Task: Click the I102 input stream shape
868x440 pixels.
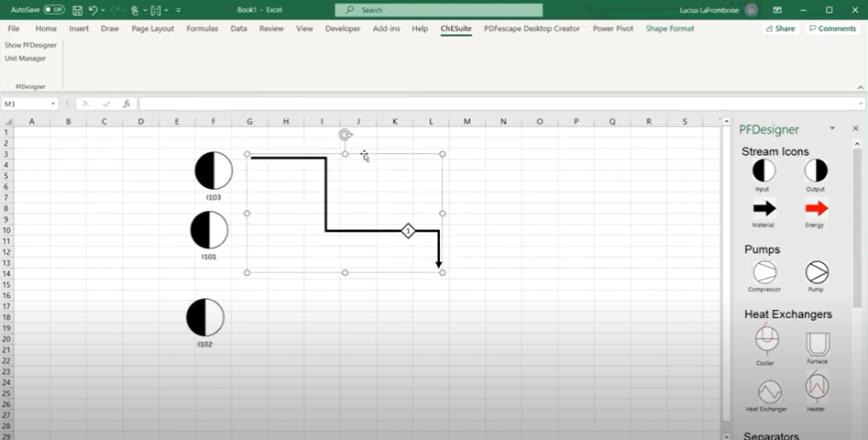Action: click(x=205, y=318)
